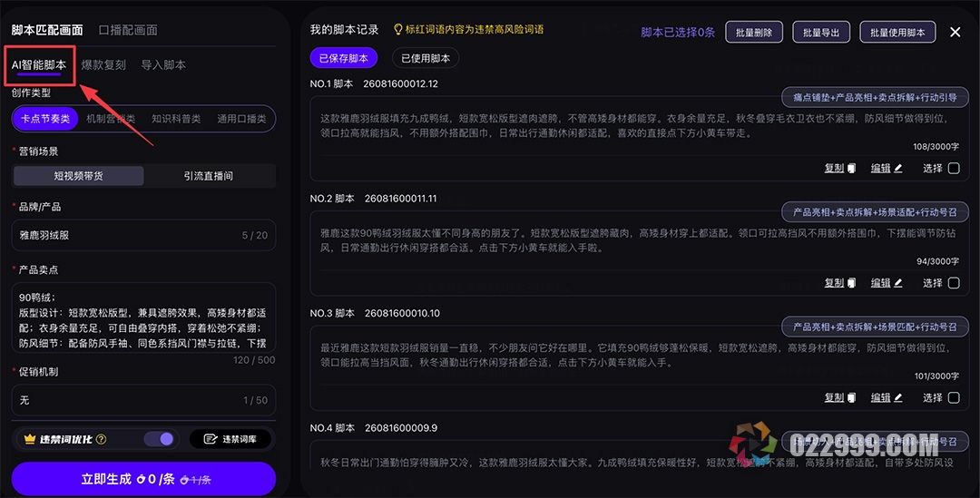Click the NO.2 脚本 body text
Image resolution: width=980 pixels, height=498 pixels.
tap(638, 240)
